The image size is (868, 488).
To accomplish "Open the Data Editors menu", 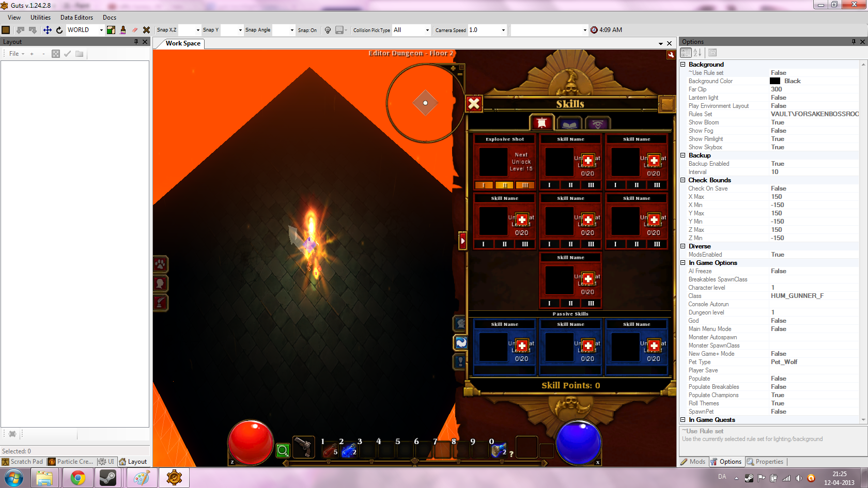I will click(76, 18).
